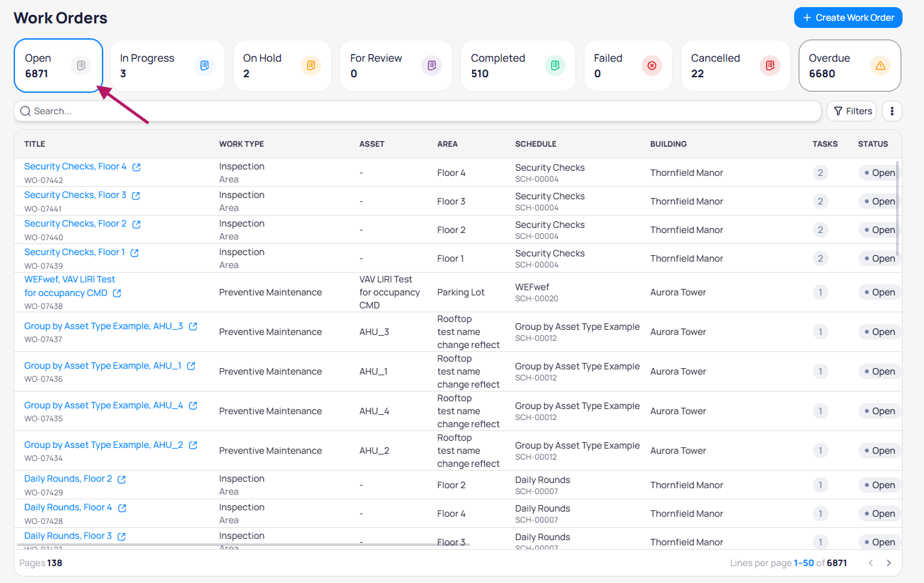Switch to the On Hold status tab
This screenshot has height=583, width=924.
tap(282, 66)
